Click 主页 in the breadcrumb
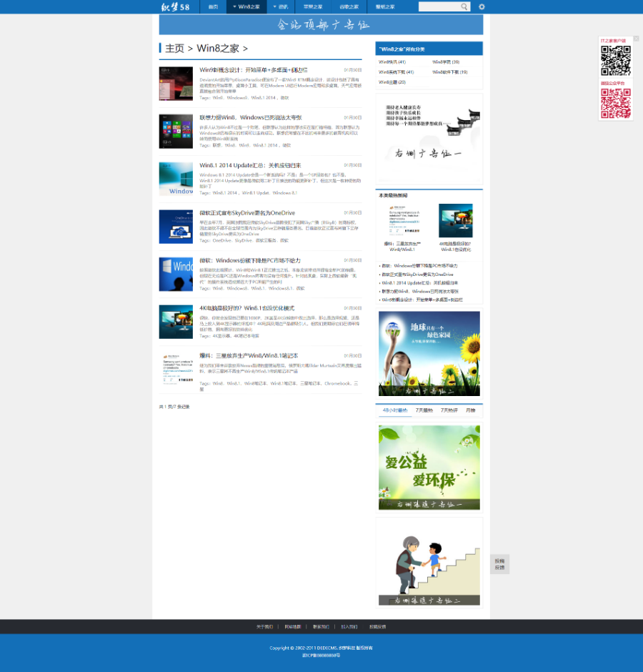Image resolution: width=643 pixels, height=672 pixels. coord(174,49)
